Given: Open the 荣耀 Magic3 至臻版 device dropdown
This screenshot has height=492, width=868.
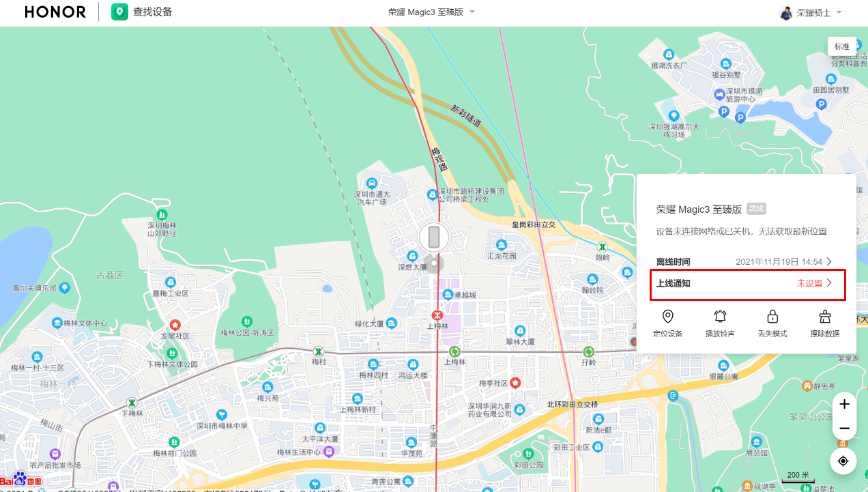Looking at the screenshot, I should click(x=431, y=12).
